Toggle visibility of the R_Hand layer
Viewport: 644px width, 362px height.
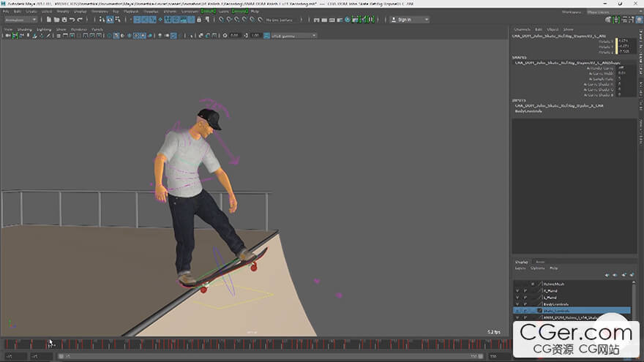click(x=517, y=290)
